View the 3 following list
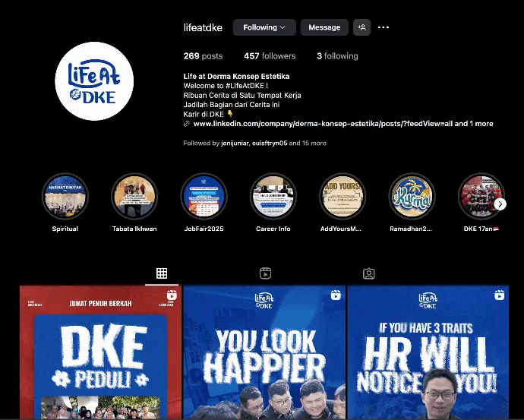 coord(337,56)
